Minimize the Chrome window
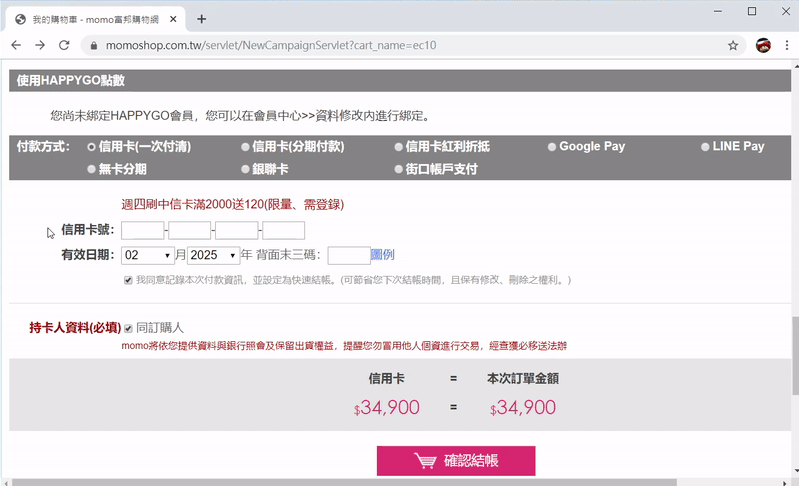 pyautogui.click(x=718, y=11)
